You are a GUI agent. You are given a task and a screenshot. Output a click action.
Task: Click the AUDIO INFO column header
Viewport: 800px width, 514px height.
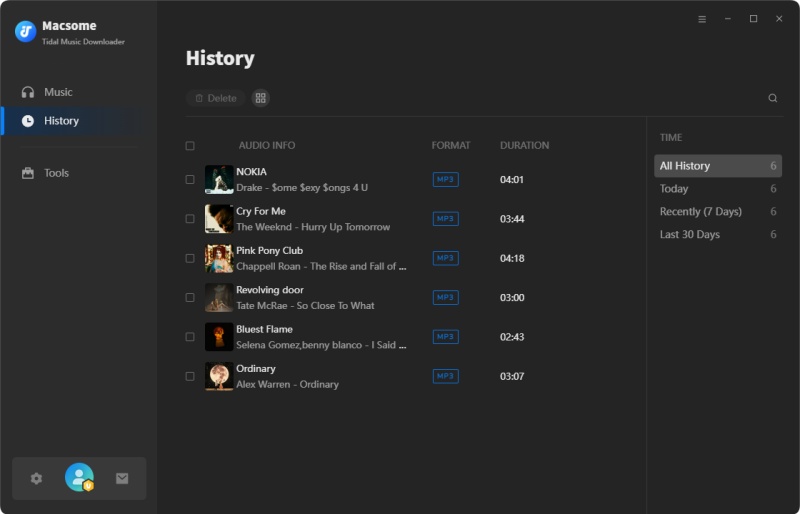[x=267, y=145]
